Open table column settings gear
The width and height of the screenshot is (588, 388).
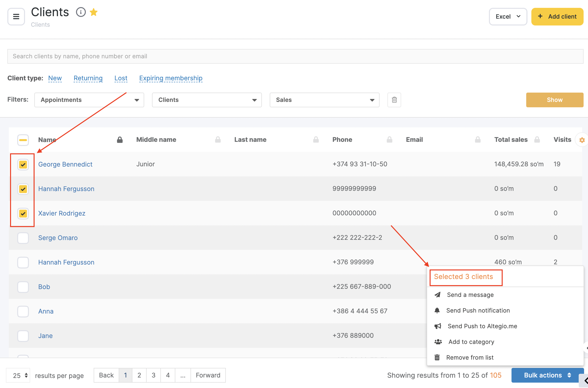tap(582, 140)
